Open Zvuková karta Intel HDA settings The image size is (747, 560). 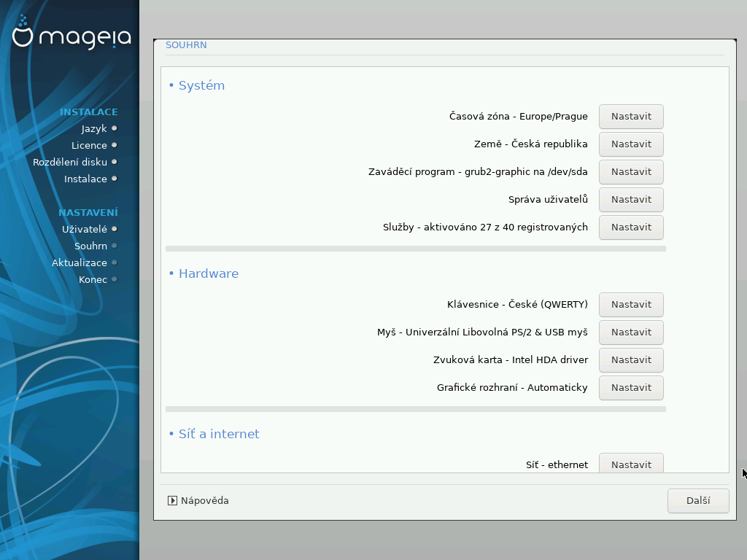631,360
